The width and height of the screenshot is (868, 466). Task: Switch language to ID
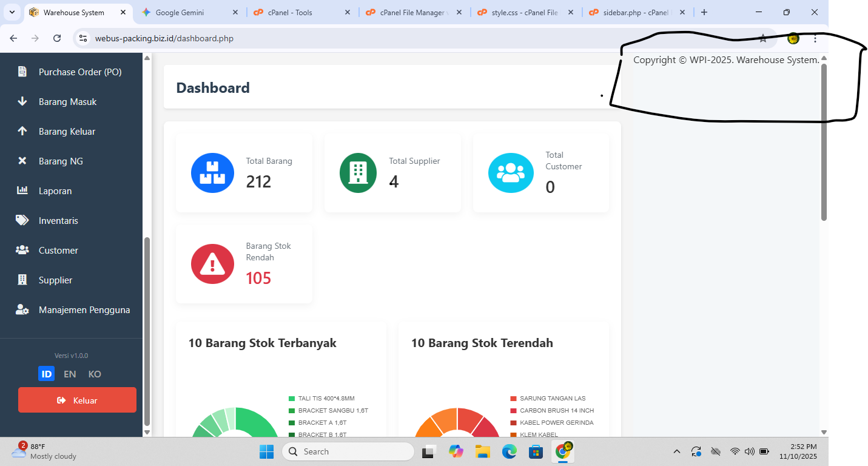tap(46, 374)
